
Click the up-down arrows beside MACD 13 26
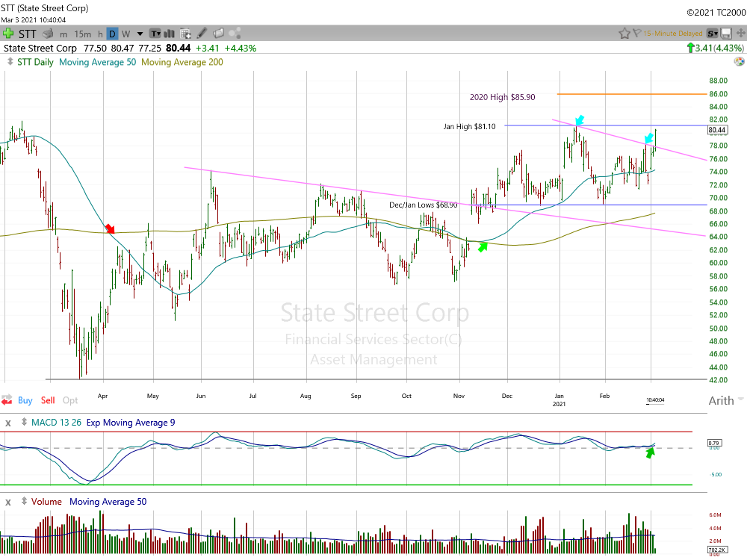(24, 423)
